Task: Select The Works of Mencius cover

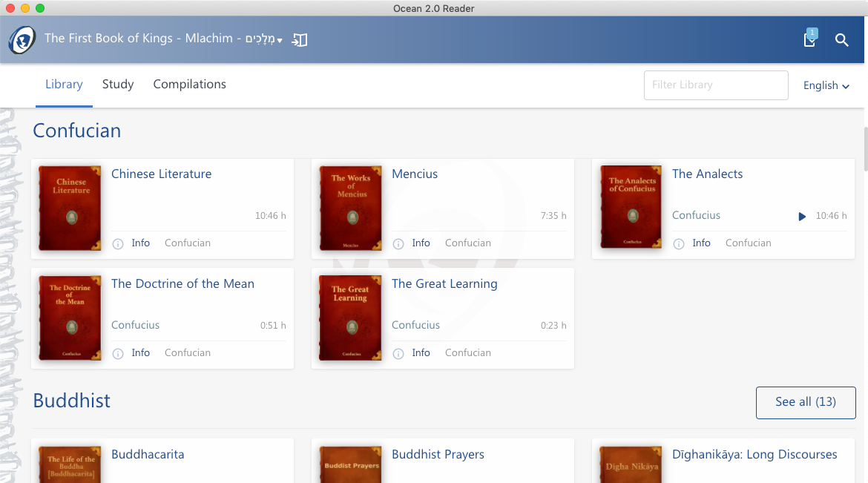Action: click(350, 208)
